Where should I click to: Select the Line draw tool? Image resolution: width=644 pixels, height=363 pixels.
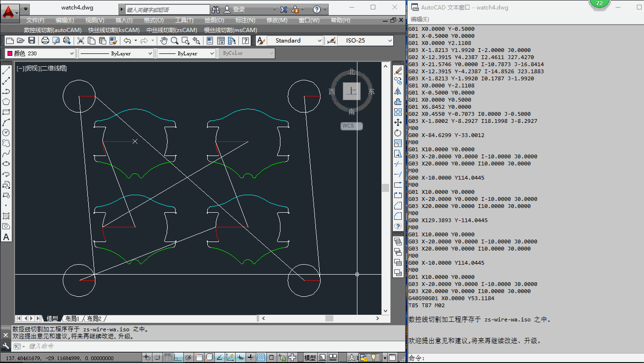coord(6,71)
